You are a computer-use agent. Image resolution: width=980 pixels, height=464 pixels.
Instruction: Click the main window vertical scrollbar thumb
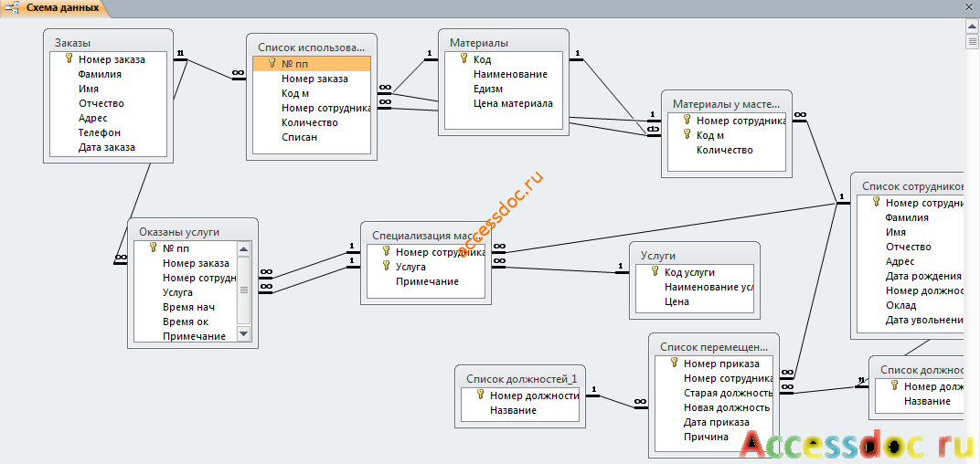tap(973, 41)
